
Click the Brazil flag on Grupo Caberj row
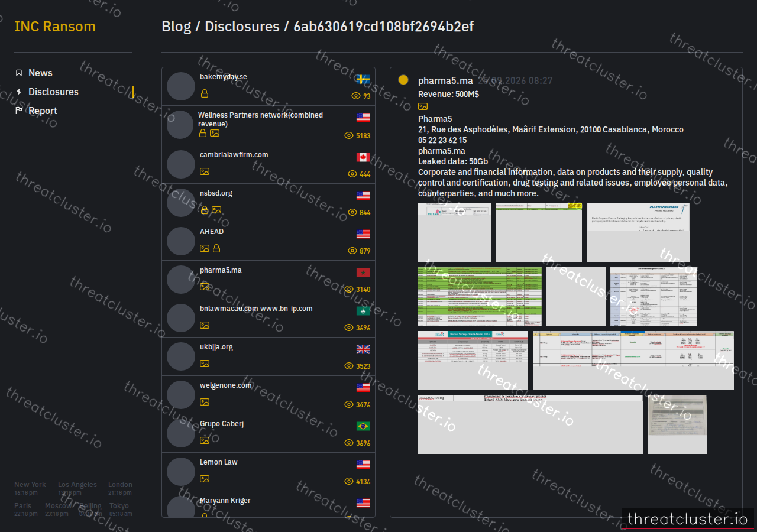pos(363,426)
